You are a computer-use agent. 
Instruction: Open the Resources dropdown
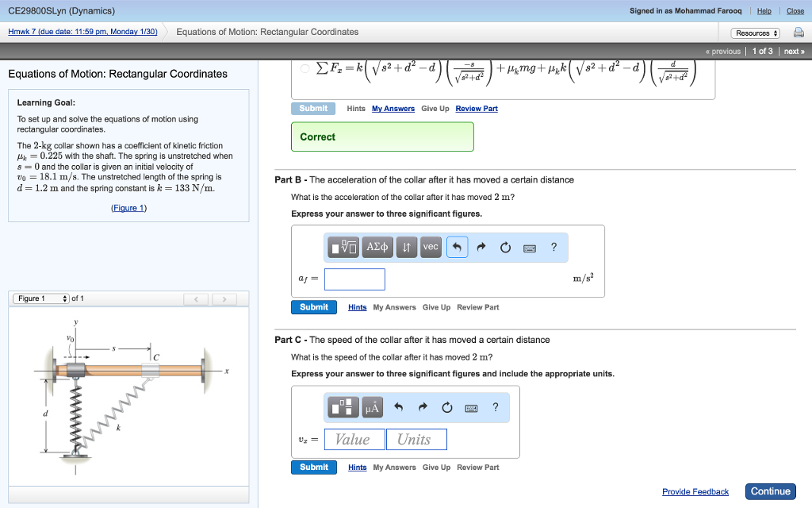click(755, 33)
